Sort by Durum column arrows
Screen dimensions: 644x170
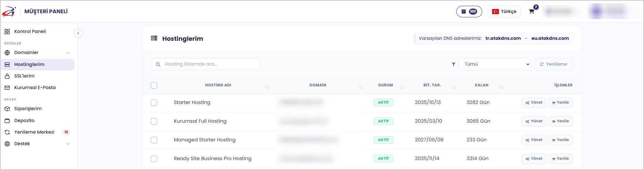(403, 87)
